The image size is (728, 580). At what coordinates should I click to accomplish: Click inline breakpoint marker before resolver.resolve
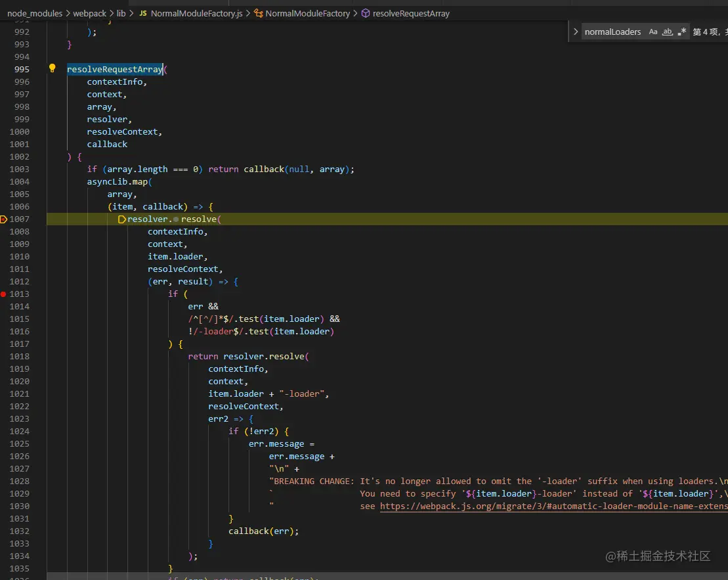pyautogui.click(x=121, y=219)
